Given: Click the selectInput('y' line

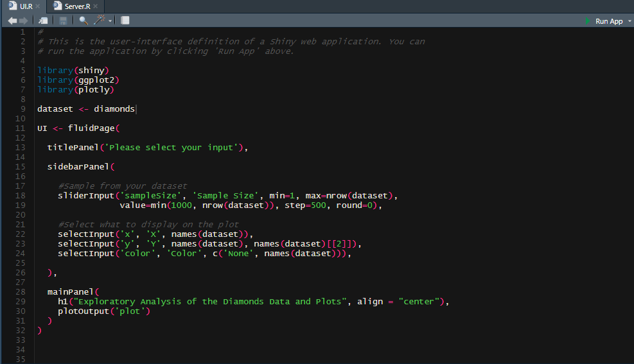Looking at the screenshot, I should (x=209, y=244).
